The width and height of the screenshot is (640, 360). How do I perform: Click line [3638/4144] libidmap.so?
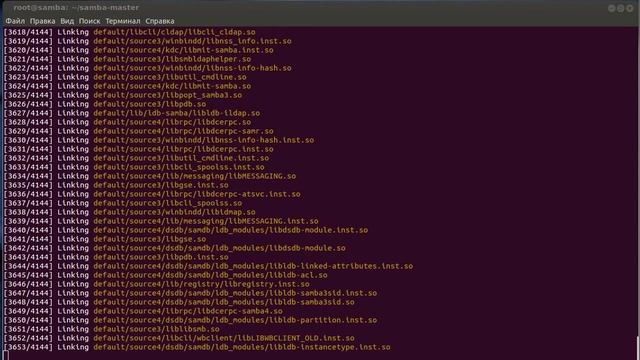coord(129,212)
